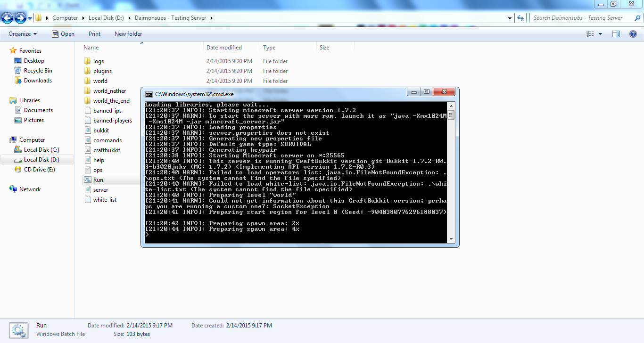The width and height of the screenshot is (644, 343).
Task: Select the white-list file name
Action: tap(105, 200)
